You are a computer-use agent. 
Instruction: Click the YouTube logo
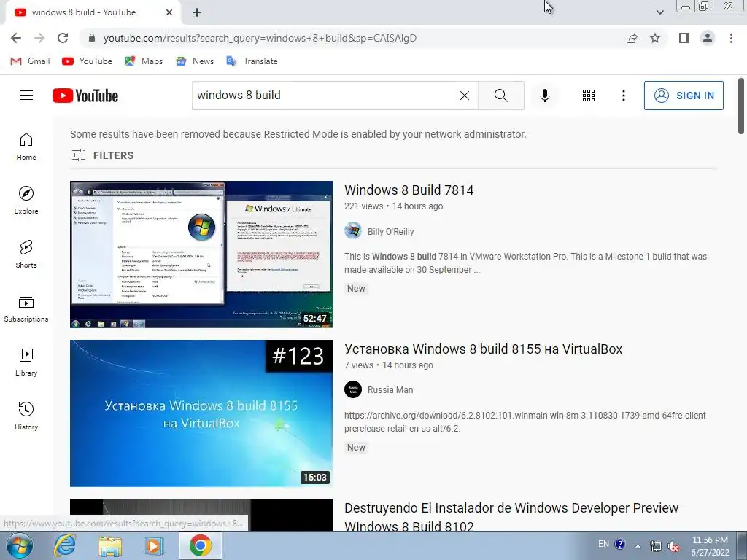point(85,96)
